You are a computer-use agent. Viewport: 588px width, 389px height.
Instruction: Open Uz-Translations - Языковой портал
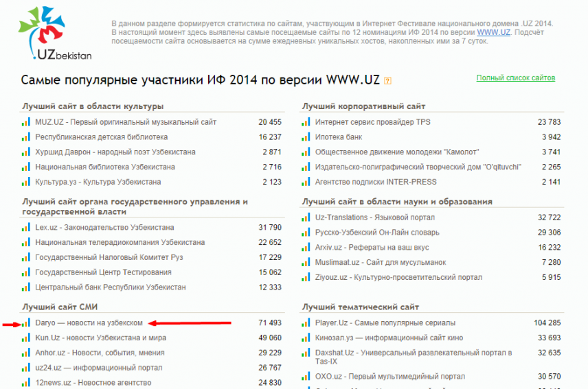374,217
